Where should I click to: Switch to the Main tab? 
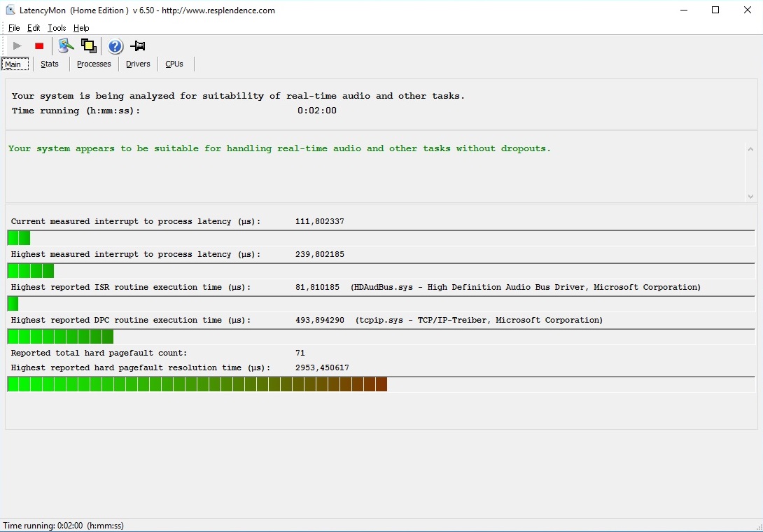pos(15,64)
